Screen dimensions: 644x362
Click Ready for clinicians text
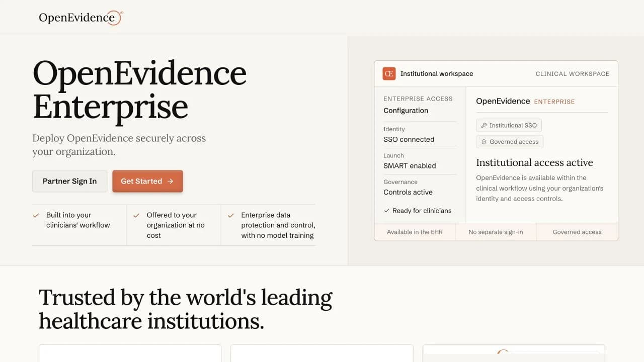pos(422,211)
